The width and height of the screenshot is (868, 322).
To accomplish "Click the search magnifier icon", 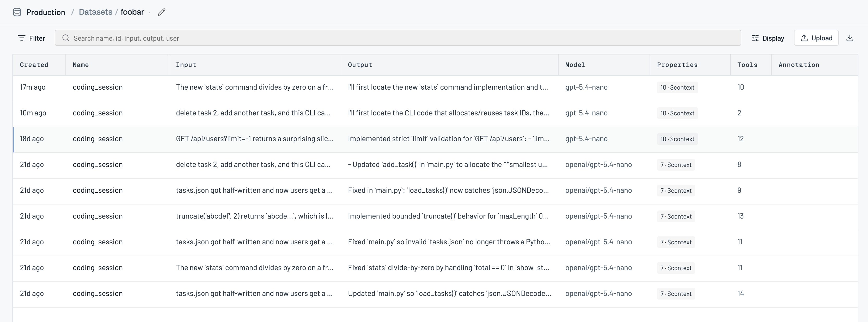I will [x=66, y=38].
